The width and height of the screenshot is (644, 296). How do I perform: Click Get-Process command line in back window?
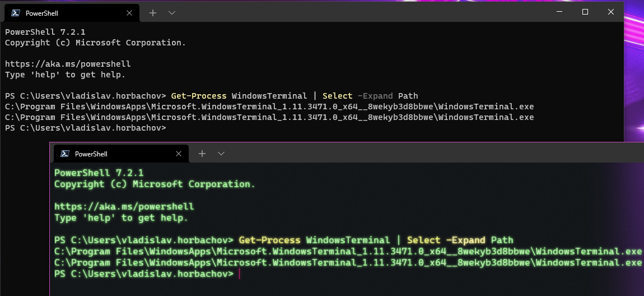tap(212, 96)
